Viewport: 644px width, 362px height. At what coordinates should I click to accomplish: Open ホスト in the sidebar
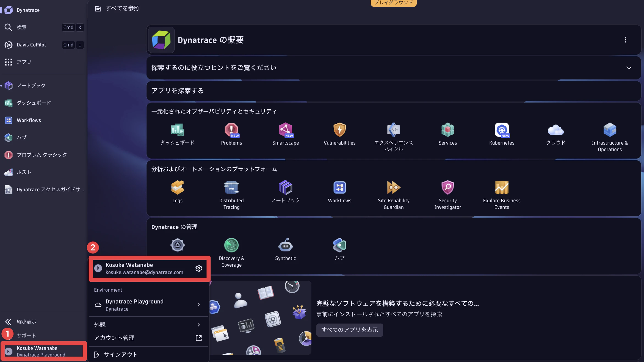tap(43, 172)
